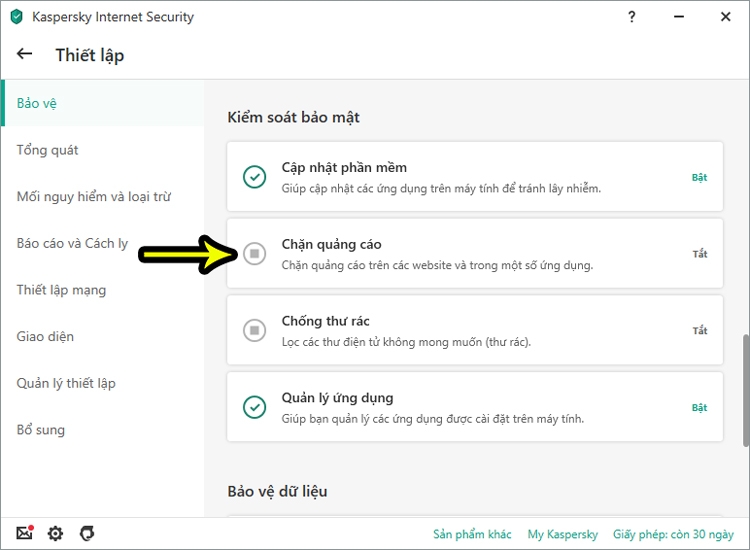
Task: Click the support headset icon
Action: [x=86, y=533]
